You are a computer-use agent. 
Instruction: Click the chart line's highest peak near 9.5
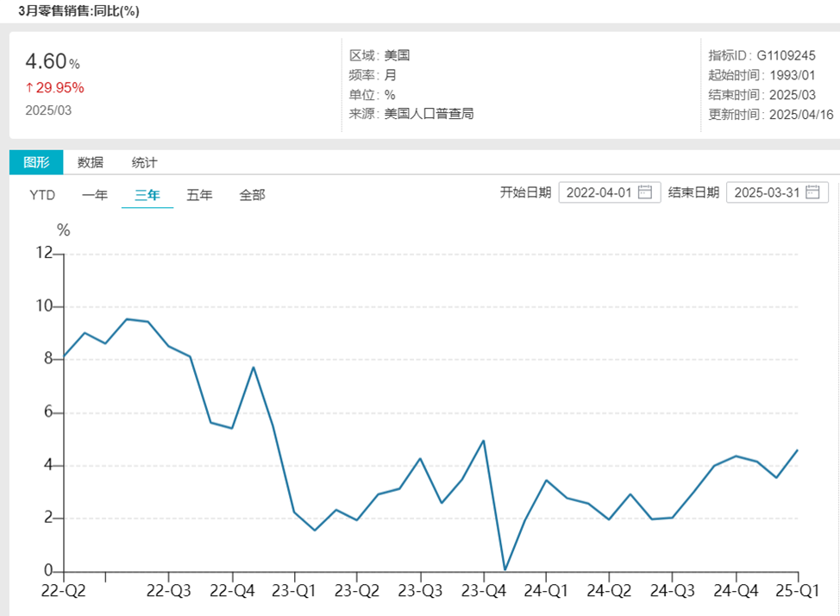pyautogui.click(x=127, y=319)
